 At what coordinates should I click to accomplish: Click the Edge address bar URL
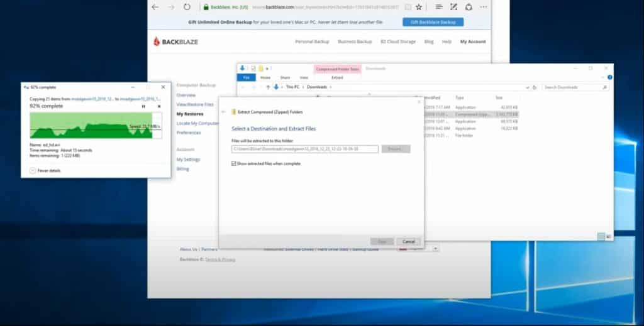[325, 7]
